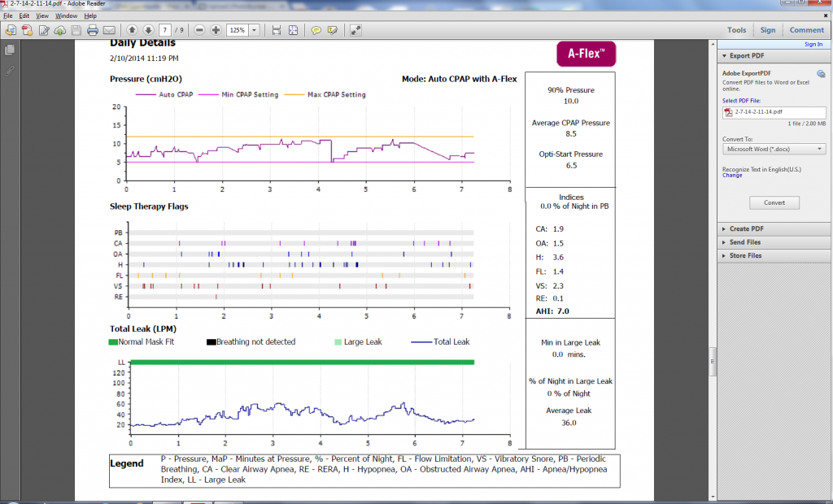Click the tools pane splitter handle
This screenshot has height=504, width=833.
pyautogui.click(x=713, y=361)
